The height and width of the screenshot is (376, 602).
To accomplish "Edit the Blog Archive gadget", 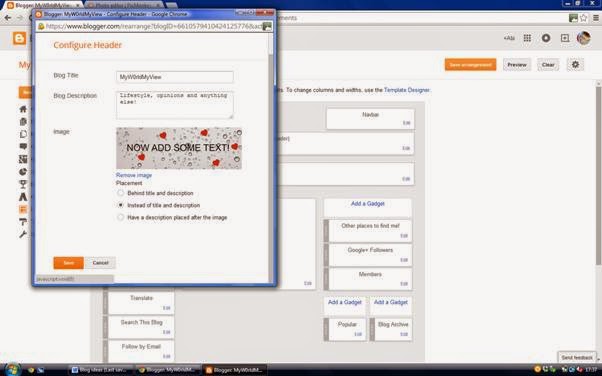I will 404,334.
